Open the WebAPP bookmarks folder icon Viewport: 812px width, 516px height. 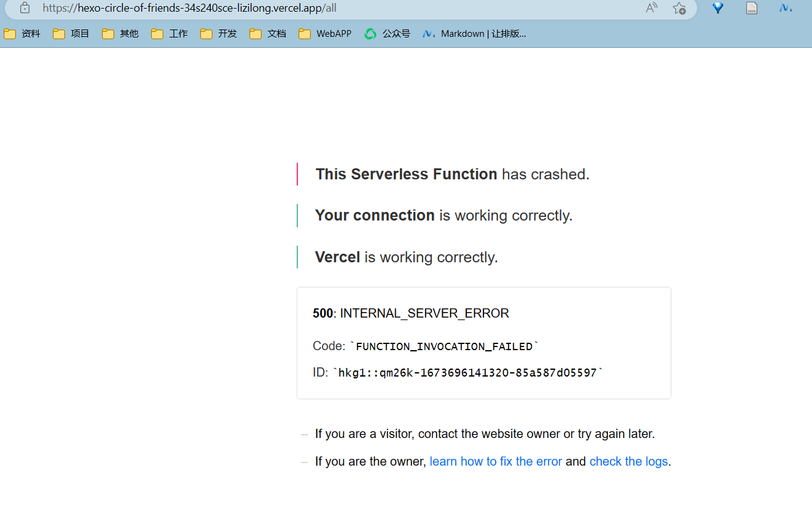(x=305, y=33)
